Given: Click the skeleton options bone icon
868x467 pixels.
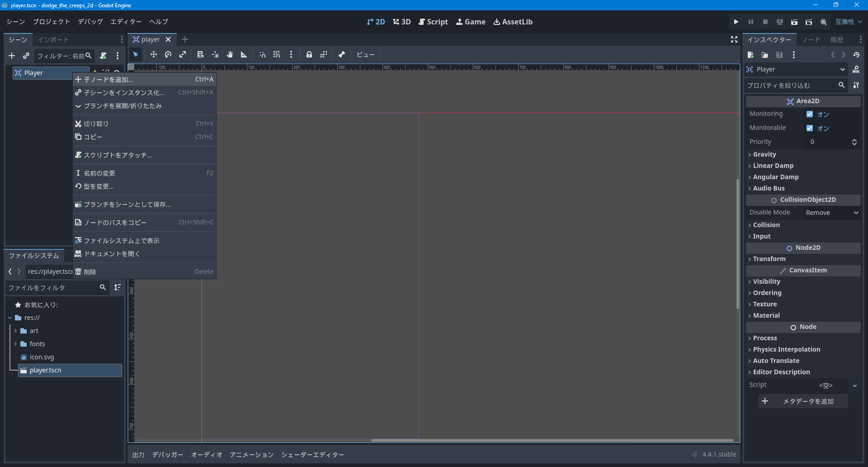Looking at the screenshot, I should pyautogui.click(x=342, y=55).
